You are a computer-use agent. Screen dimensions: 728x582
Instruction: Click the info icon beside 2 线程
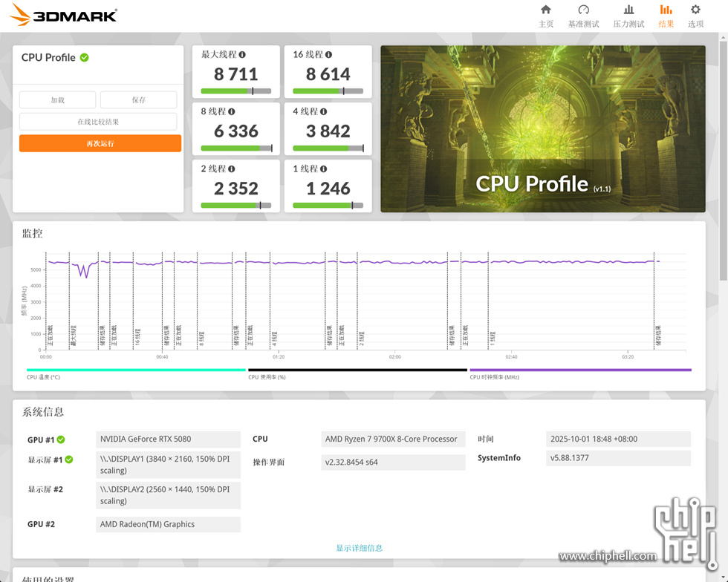232,169
